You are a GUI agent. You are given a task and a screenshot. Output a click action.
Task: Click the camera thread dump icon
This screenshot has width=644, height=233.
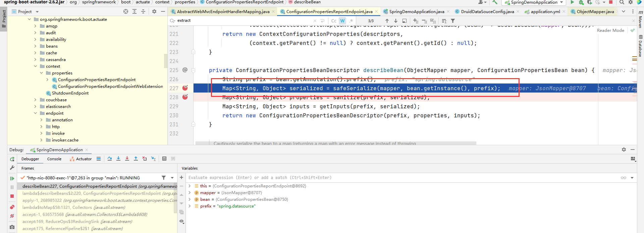click(x=12, y=227)
